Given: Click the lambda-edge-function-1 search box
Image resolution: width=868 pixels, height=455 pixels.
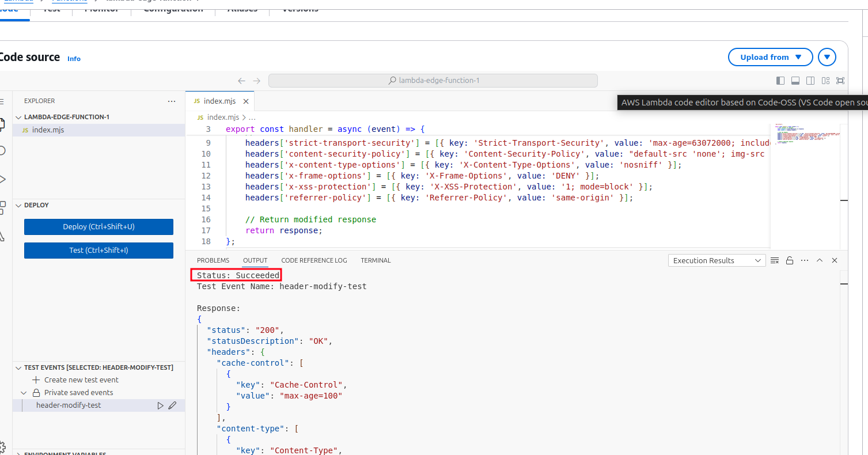Looking at the screenshot, I should 433,81.
